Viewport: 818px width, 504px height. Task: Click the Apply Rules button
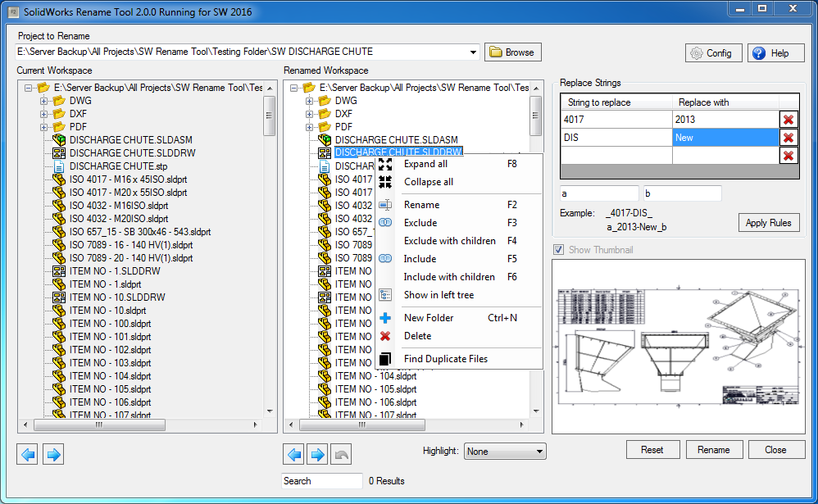pyautogui.click(x=769, y=223)
